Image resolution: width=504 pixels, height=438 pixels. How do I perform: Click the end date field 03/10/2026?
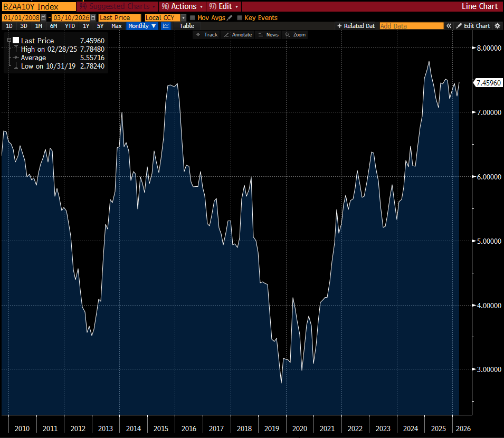point(71,17)
